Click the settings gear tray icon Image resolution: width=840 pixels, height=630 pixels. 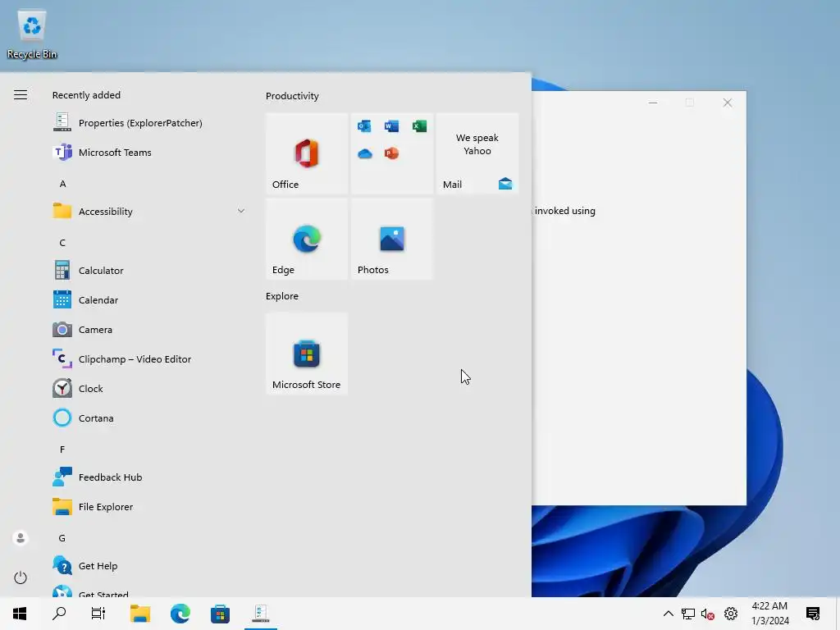731,614
